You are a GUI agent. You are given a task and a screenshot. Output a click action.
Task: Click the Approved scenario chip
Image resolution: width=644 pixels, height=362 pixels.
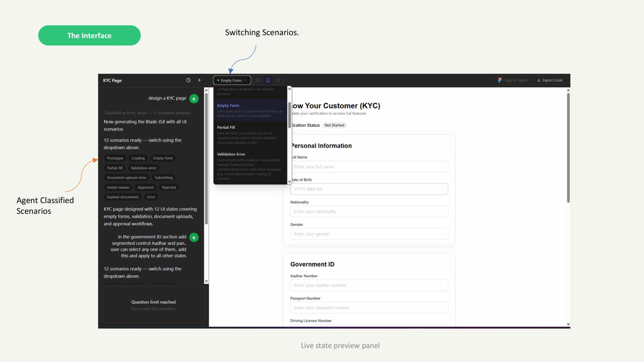pyautogui.click(x=145, y=187)
